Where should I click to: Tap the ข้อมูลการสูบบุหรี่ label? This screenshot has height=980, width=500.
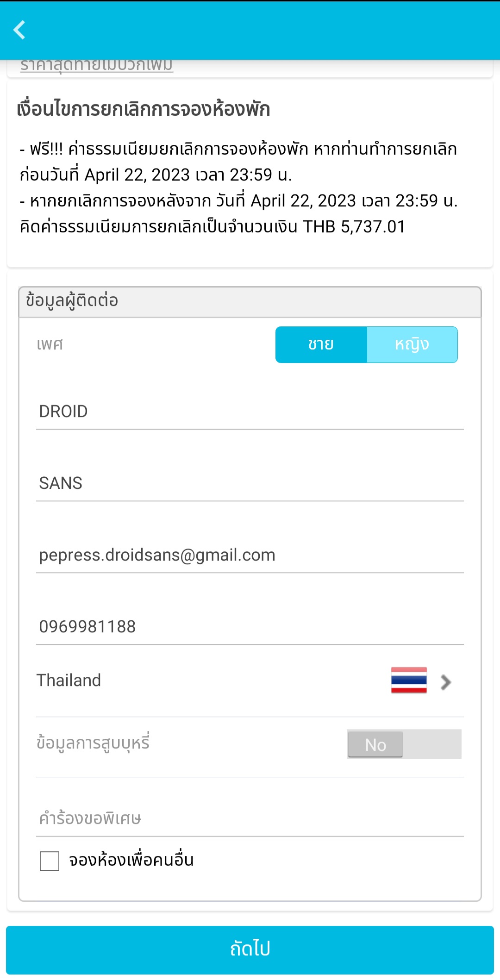(93, 743)
